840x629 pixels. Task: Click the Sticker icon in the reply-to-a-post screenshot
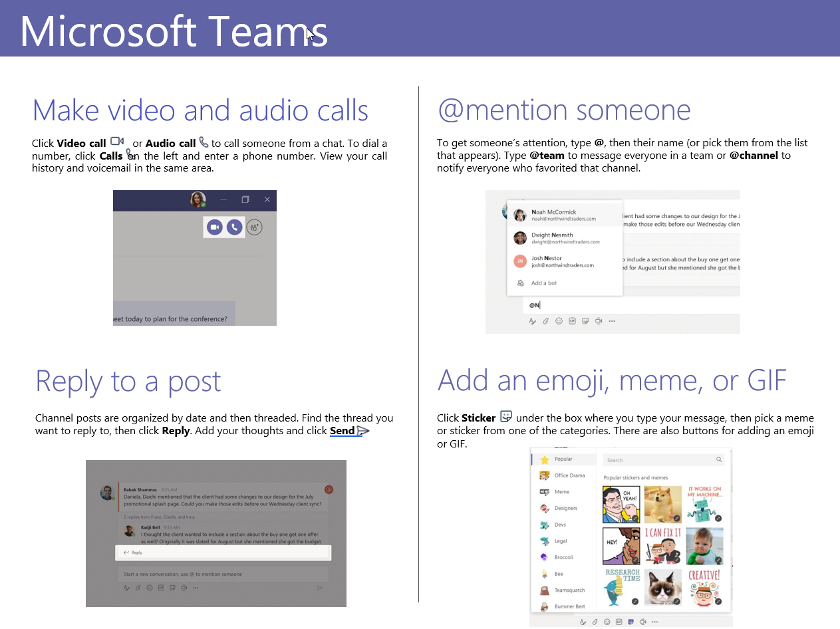click(x=172, y=588)
